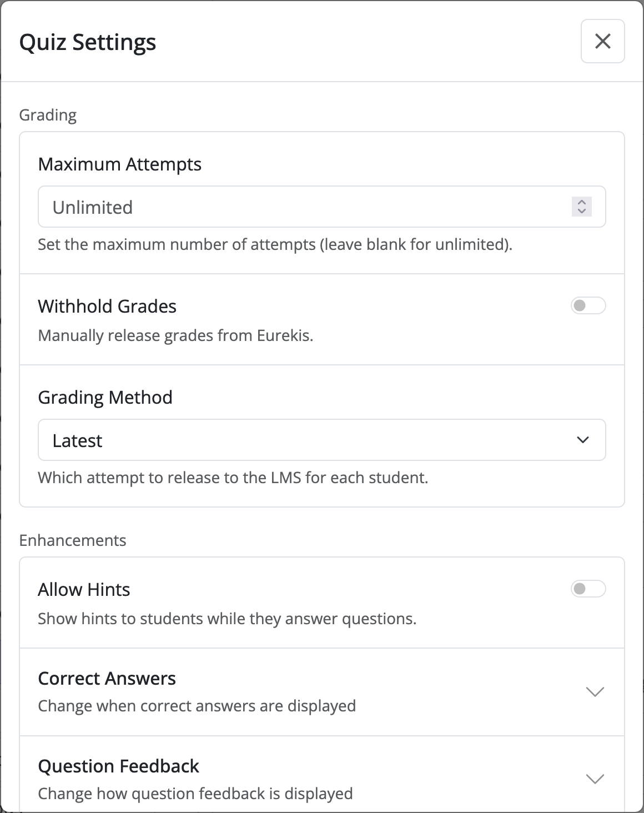Click the Grading section header

tap(48, 114)
